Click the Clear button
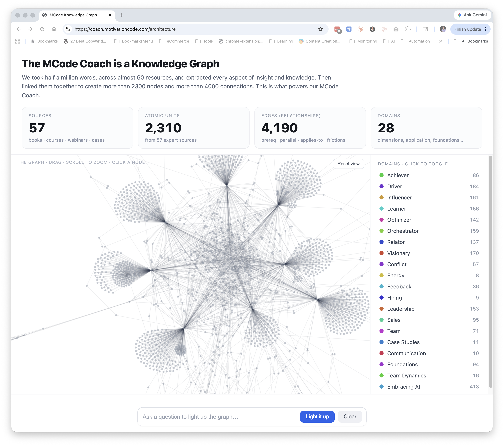This screenshot has width=504, height=446. pos(350,416)
